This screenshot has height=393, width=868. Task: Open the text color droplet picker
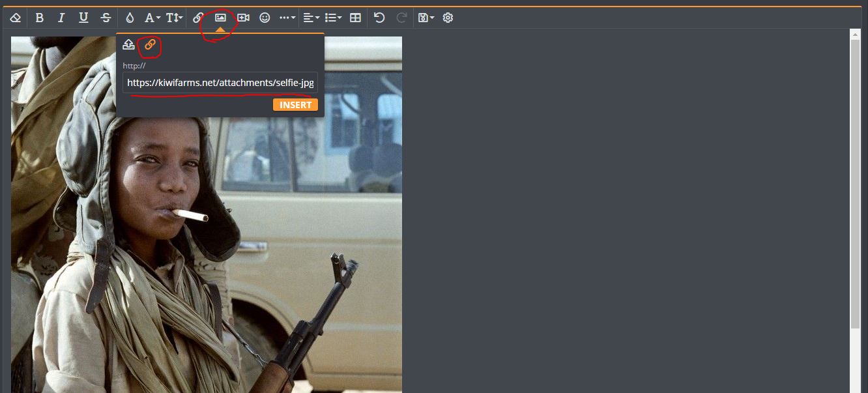click(x=130, y=18)
